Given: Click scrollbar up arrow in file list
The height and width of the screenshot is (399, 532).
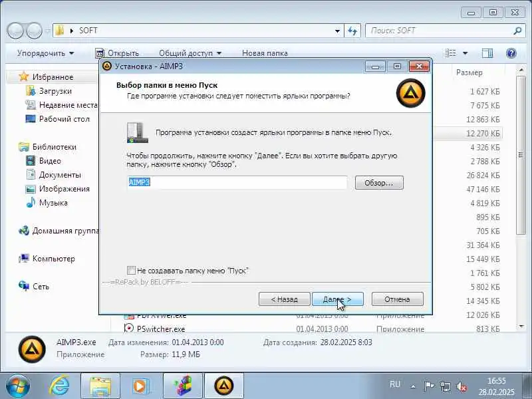Looking at the screenshot, I should point(521,70).
